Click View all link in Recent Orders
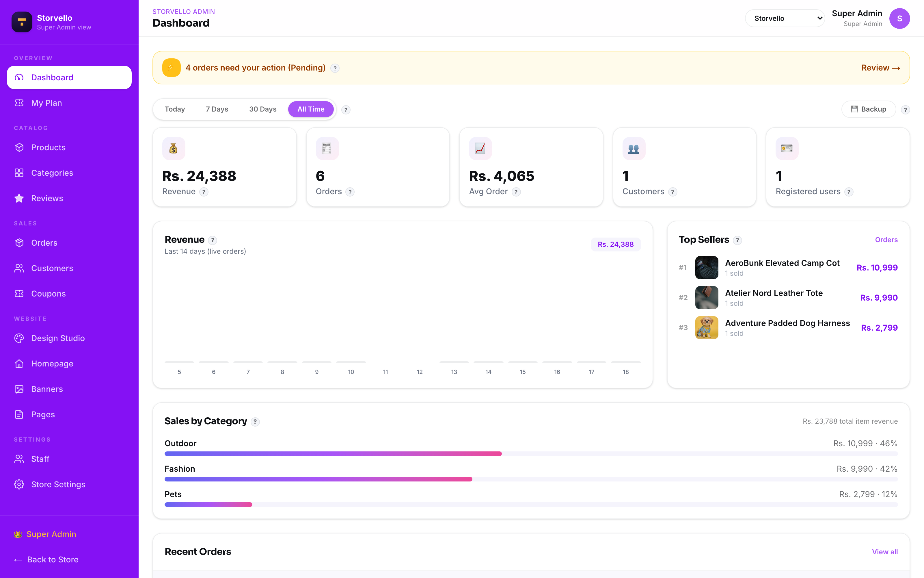Screen dimensions: 924x578 (885, 552)
